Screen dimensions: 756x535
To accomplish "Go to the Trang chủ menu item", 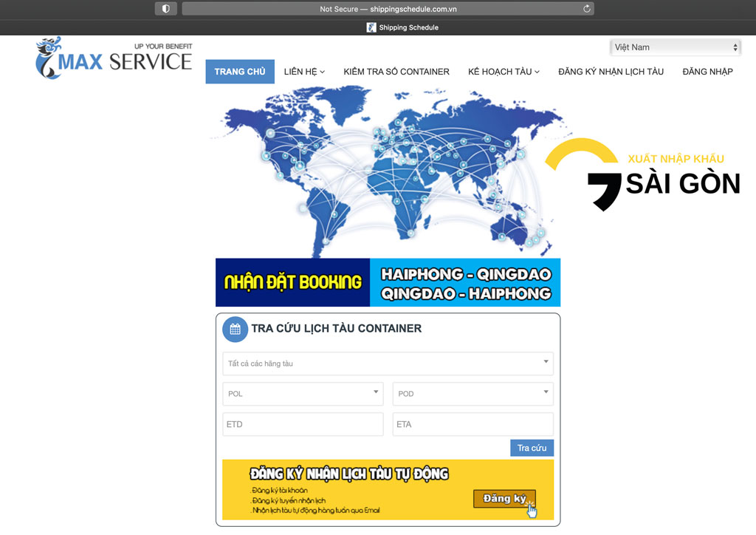I will (x=240, y=72).
